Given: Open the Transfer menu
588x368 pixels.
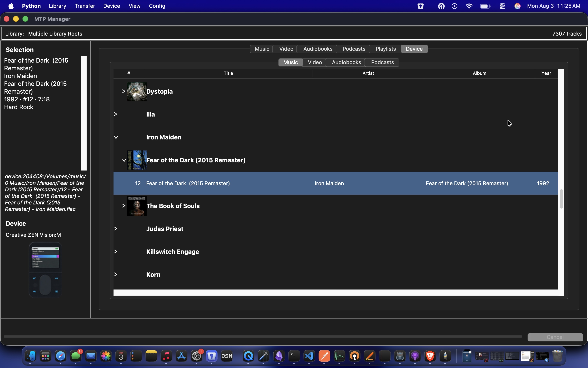Looking at the screenshot, I should tap(85, 6).
